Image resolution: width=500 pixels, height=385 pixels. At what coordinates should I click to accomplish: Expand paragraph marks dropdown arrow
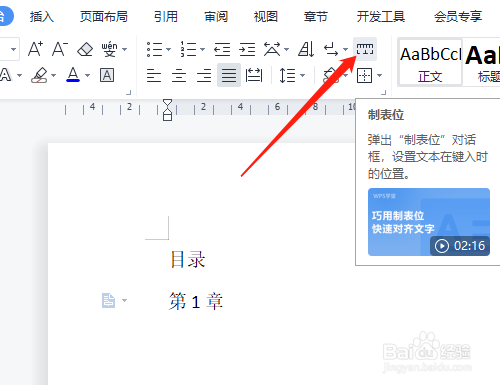345,49
